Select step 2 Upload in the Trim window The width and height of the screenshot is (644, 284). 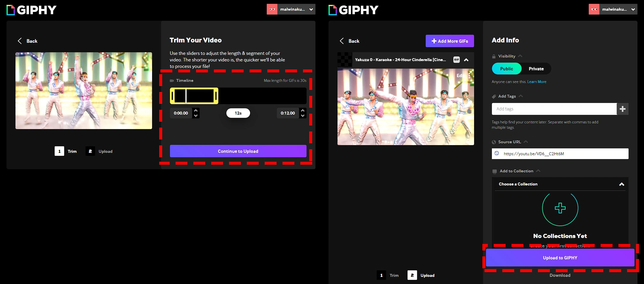click(99, 151)
